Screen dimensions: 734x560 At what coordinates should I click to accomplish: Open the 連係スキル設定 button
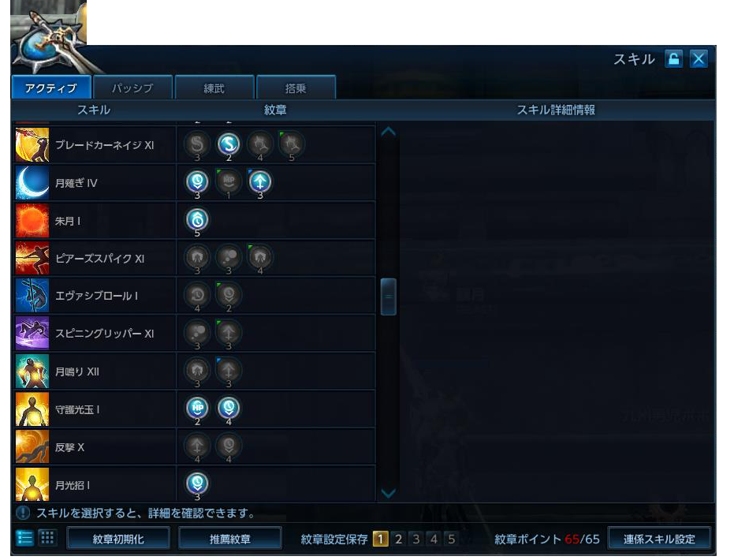click(658, 539)
